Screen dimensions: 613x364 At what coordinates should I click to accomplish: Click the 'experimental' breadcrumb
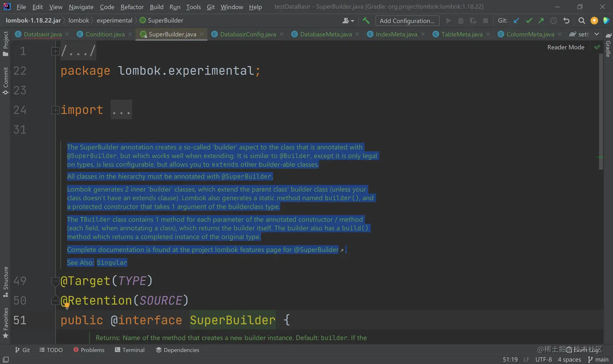click(x=114, y=20)
